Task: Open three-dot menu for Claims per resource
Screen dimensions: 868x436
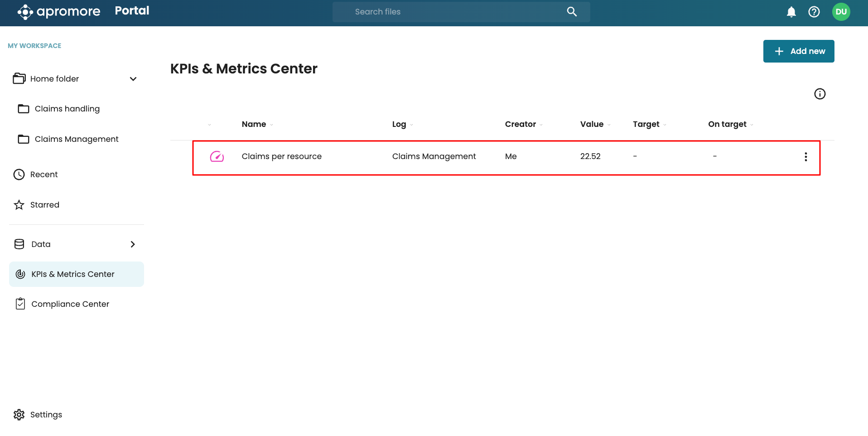Action: point(805,157)
